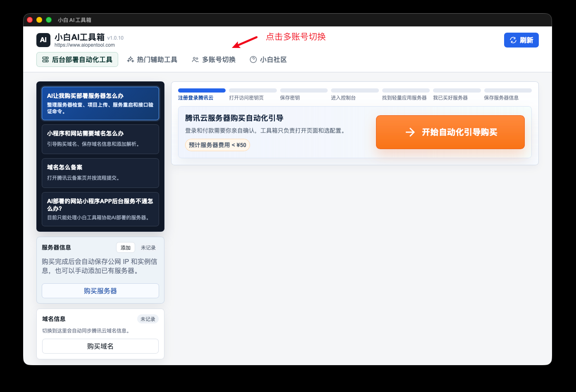Open the 小白社区 tab
This screenshot has width=576, height=392.
[269, 59]
